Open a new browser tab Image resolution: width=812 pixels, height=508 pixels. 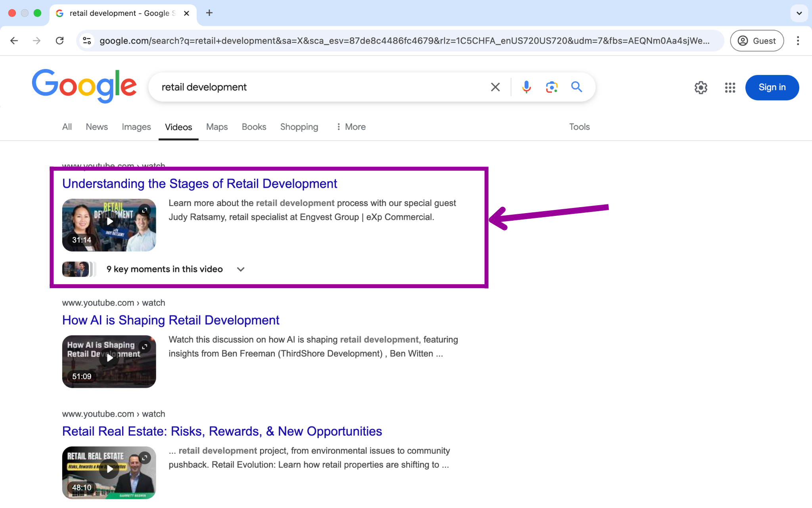click(x=209, y=13)
